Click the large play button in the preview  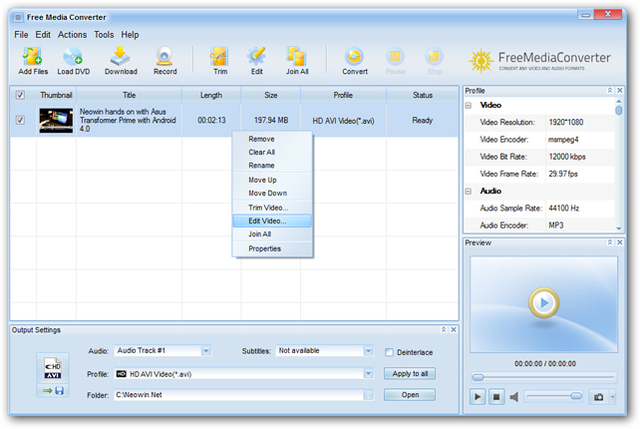coord(544,303)
